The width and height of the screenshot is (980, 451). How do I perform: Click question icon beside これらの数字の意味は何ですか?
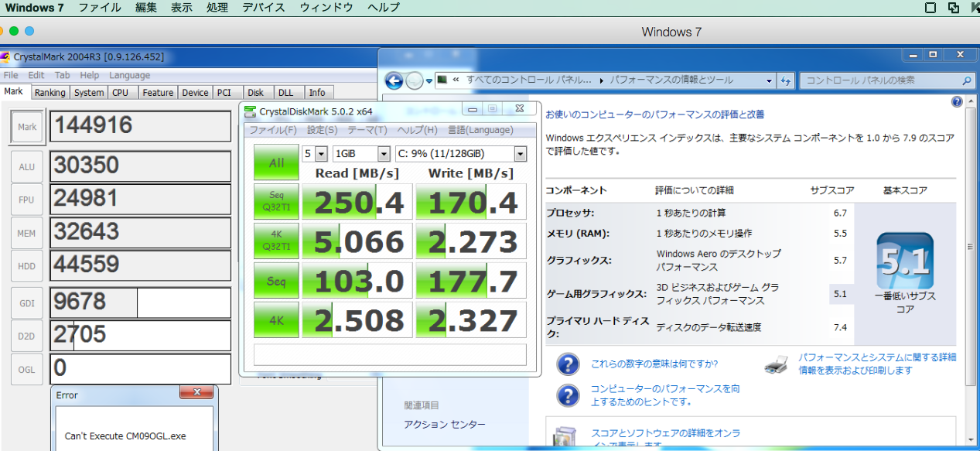[x=568, y=364]
